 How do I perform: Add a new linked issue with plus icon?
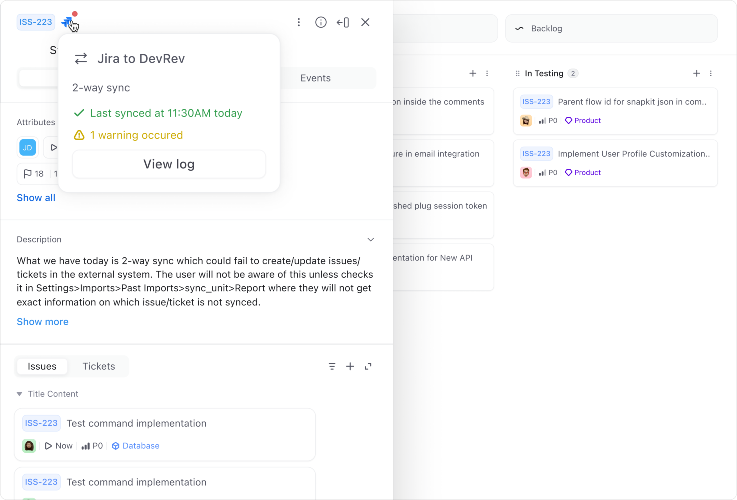350,367
